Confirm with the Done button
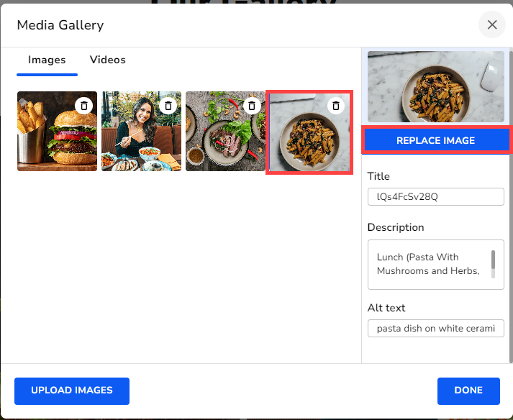Screen dimensions: 513x420 (x=468, y=391)
